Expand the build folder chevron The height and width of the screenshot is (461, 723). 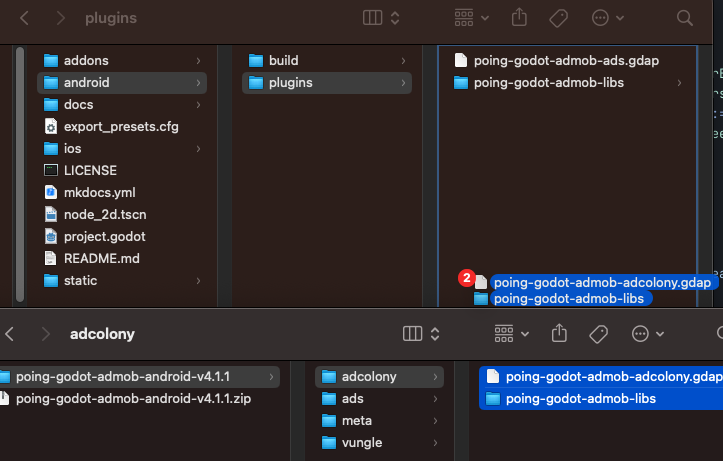click(x=403, y=60)
